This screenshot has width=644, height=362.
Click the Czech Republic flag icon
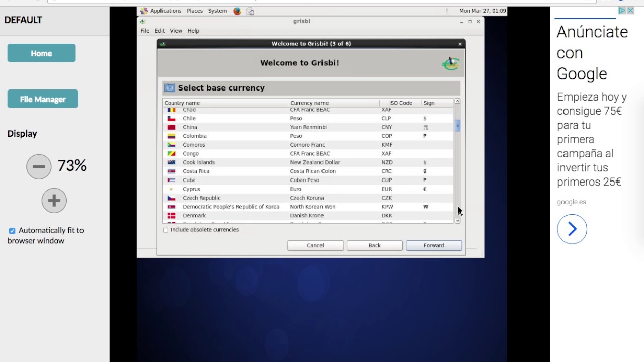click(x=172, y=198)
